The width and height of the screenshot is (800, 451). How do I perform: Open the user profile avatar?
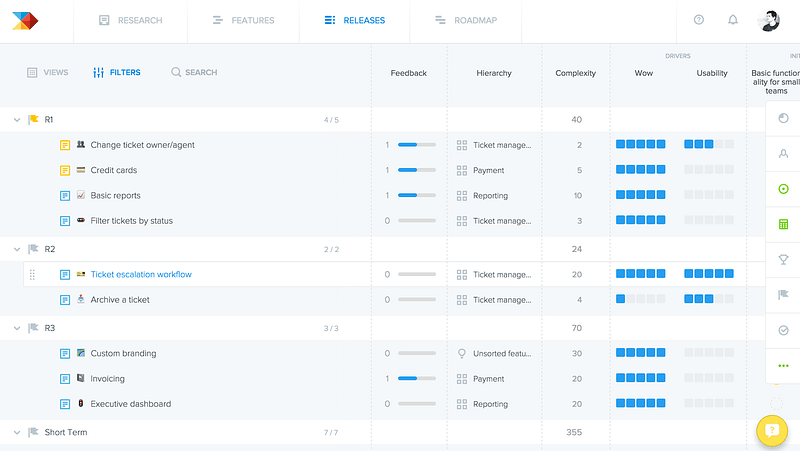768,20
